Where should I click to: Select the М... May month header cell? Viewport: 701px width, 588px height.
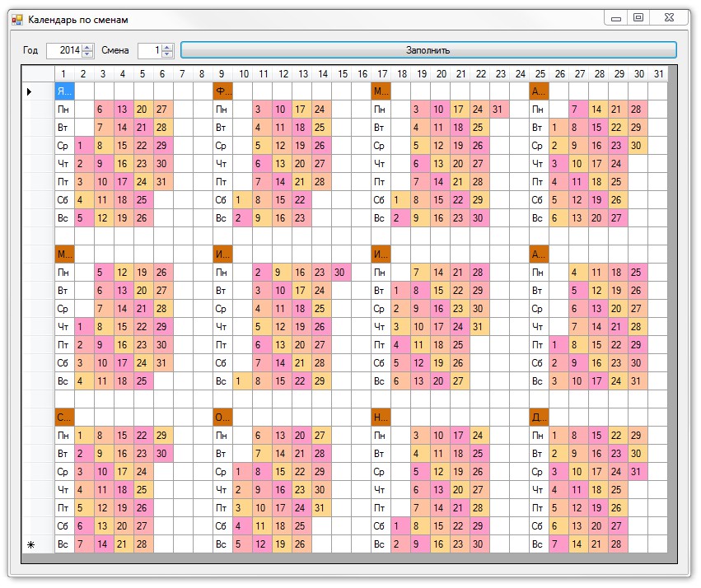coord(64,254)
